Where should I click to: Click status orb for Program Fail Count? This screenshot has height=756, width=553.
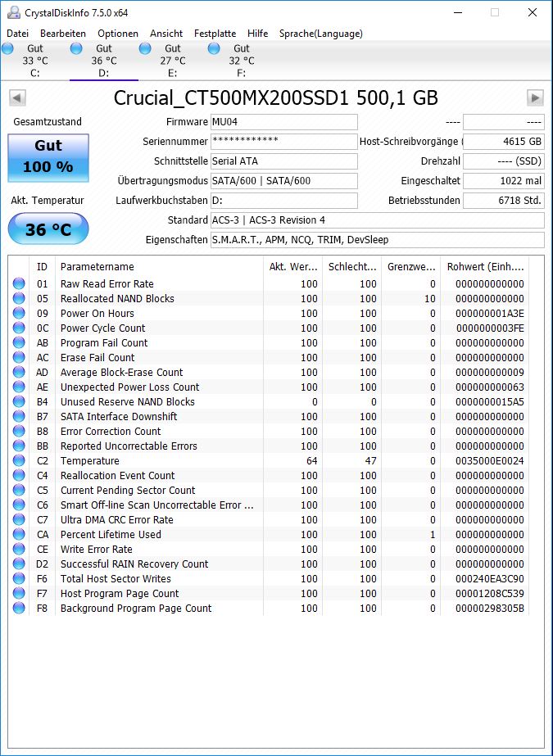click(x=19, y=343)
